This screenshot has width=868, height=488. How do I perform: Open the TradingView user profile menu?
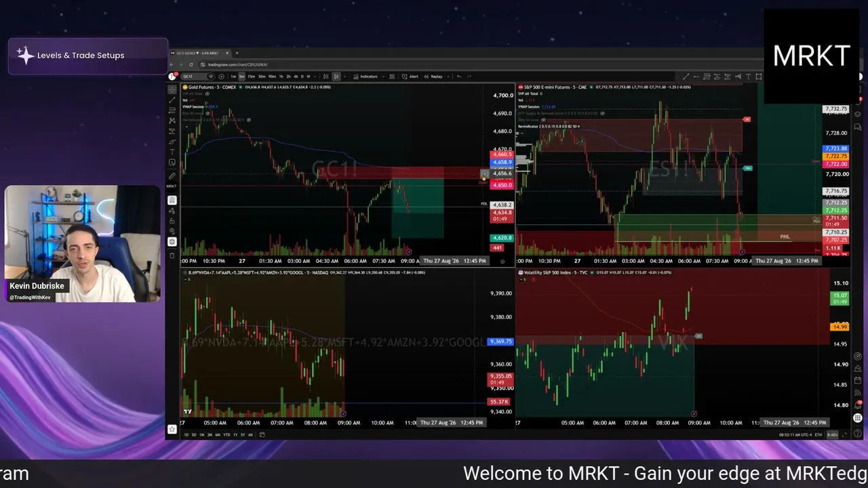click(x=172, y=76)
